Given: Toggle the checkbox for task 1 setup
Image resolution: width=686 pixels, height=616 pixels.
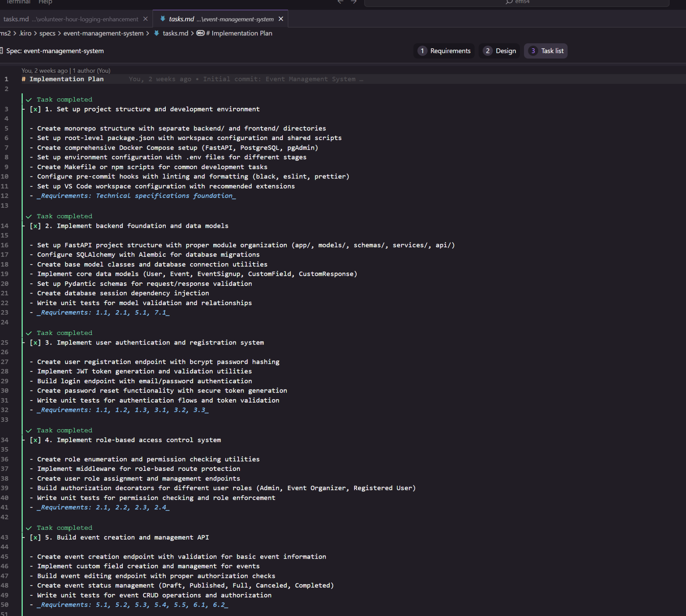Looking at the screenshot, I should [35, 109].
